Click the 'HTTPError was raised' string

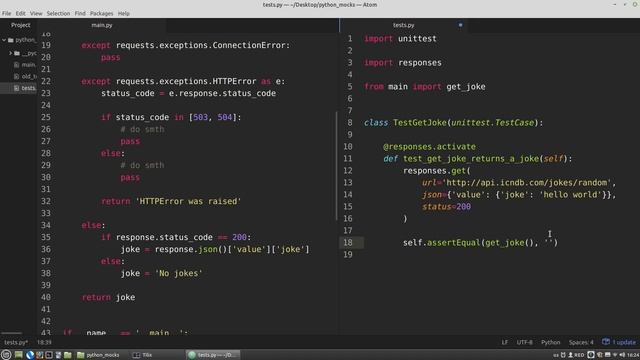coord(188,201)
